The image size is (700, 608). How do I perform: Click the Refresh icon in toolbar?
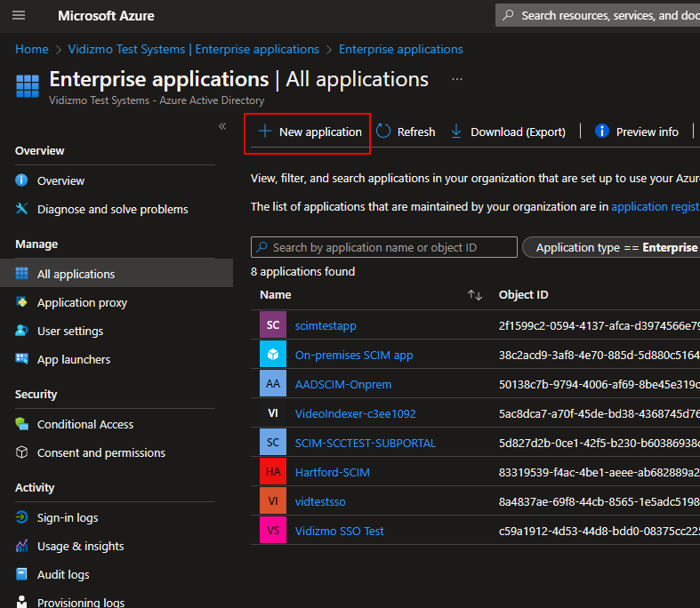pyautogui.click(x=383, y=132)
